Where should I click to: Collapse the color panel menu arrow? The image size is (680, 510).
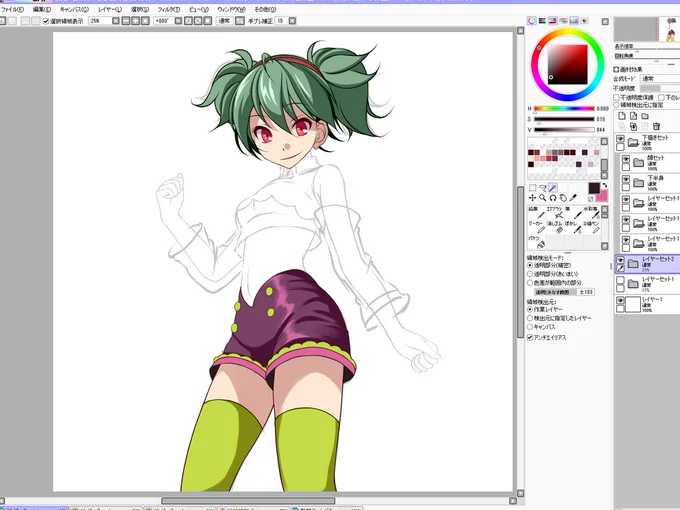tap(605, 21)
